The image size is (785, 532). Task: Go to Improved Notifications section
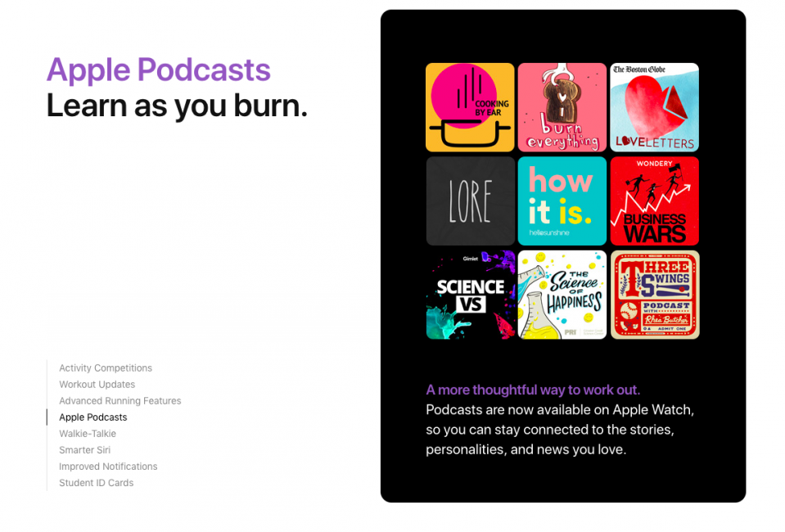pyautogui.click(x=108, y=467)
